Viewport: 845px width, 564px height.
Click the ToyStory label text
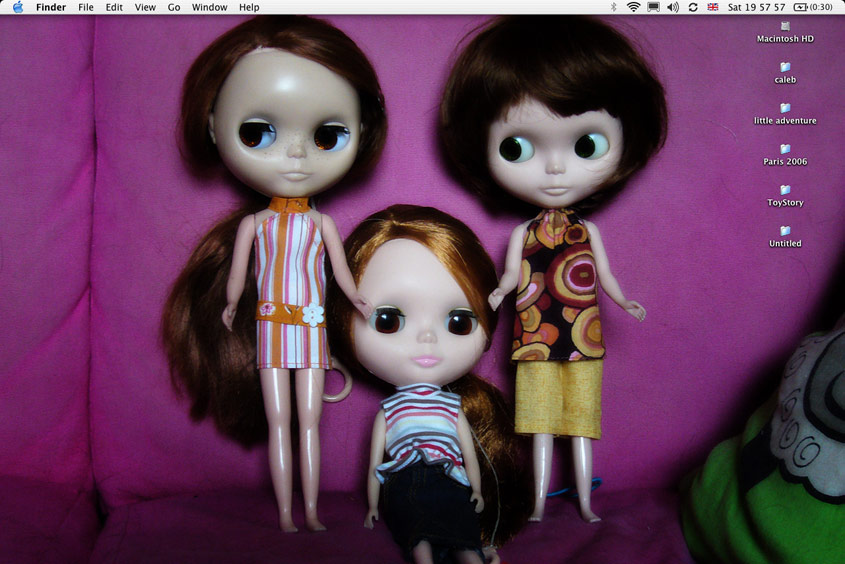click(785, 203)
